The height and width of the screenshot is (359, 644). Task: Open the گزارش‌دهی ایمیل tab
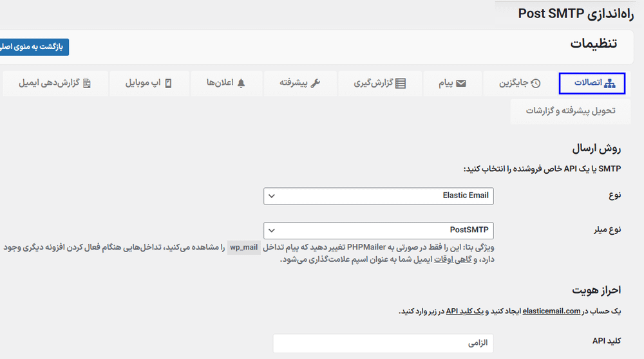click(55, 83)
